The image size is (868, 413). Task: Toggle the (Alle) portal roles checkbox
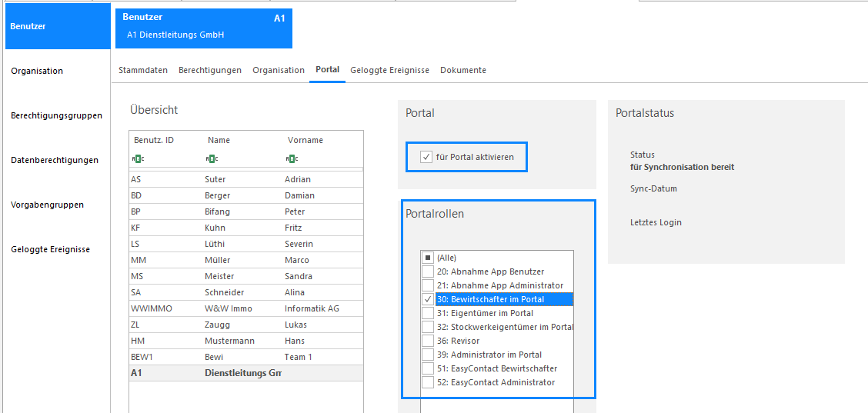pos(427,258)
